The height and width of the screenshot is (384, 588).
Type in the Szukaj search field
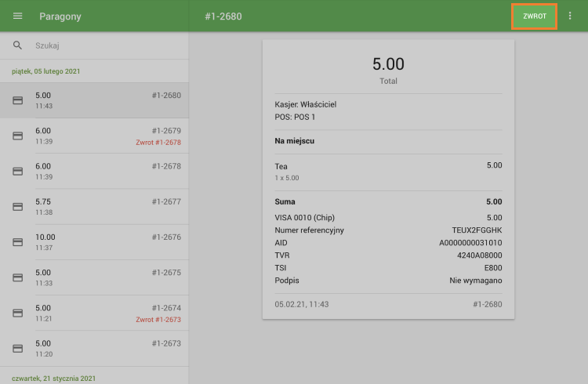pos(102,46)
